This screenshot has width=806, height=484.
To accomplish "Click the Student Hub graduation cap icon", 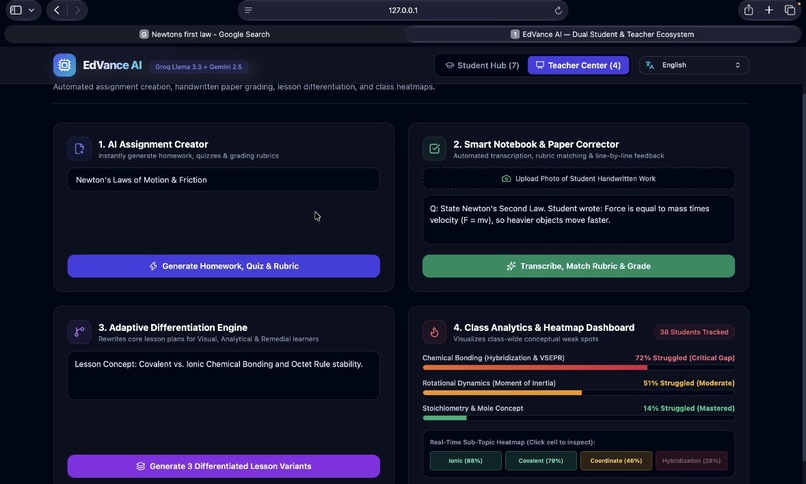I will pyautogui.click(x=450, y=65).
